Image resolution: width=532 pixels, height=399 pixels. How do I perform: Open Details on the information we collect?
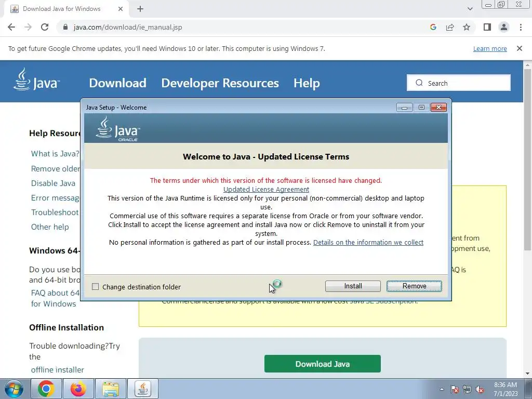pyautogui.click(x=368, y=242)
